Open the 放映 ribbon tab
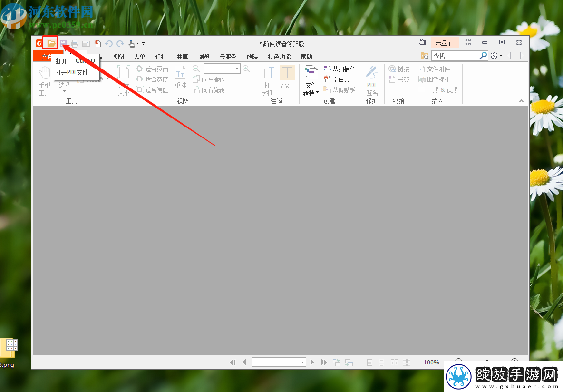Viewport: 563px width, 392px height. coord(252,57)
